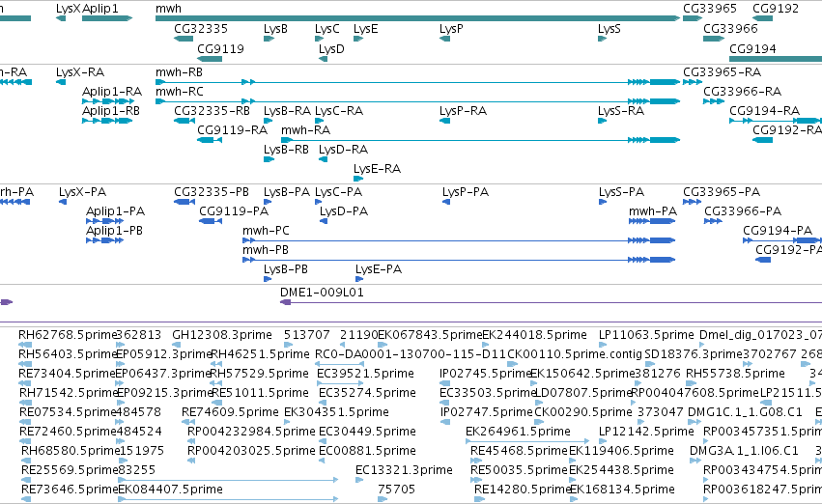The image size is (822, 504).
Task: Select transcript mwh-RB
Action: click(x=418, y=82)
